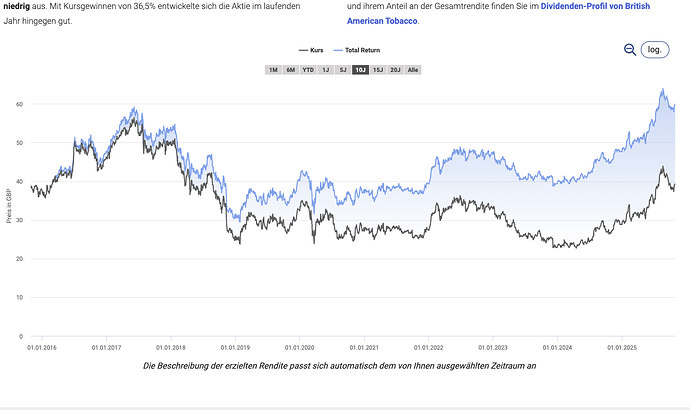Toggle the log. scale button
This screenshot has width=690, height=410.
(655, 50)
